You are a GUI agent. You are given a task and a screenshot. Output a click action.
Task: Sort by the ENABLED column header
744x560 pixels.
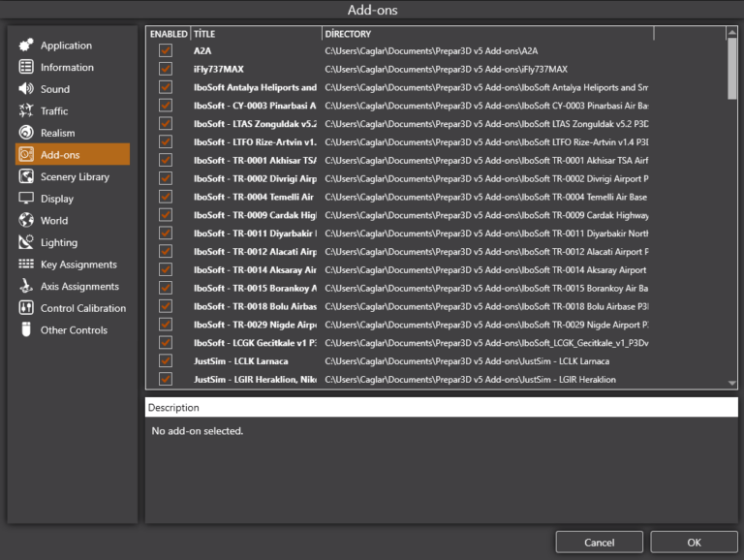coord(169,34)
